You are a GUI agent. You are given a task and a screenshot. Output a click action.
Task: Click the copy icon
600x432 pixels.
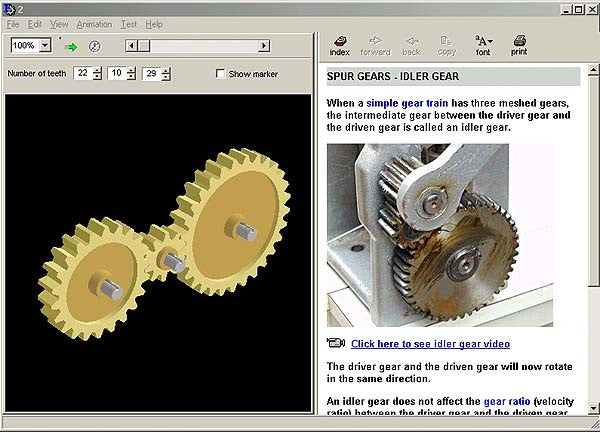click(446, 44)
